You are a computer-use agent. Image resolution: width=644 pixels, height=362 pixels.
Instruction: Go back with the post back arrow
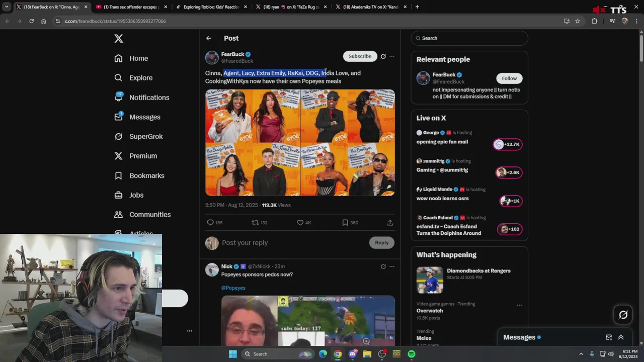tap(208, 38)
